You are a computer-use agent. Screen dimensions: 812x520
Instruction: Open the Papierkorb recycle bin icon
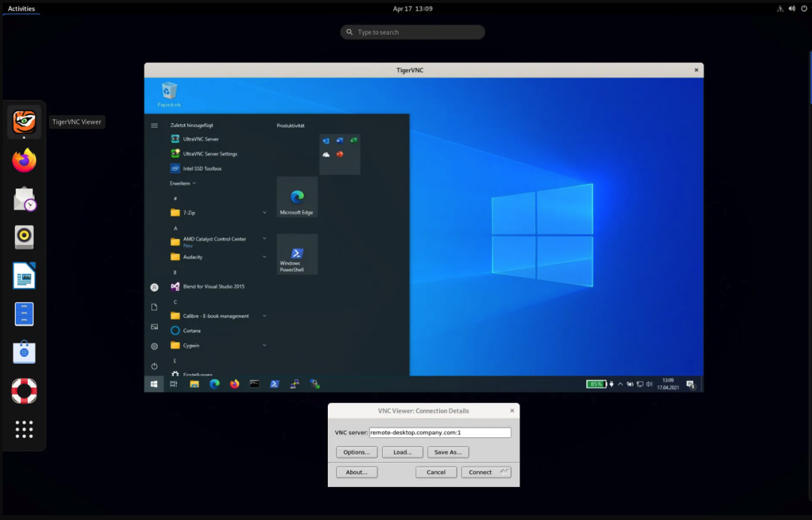[x=169, y=92]
